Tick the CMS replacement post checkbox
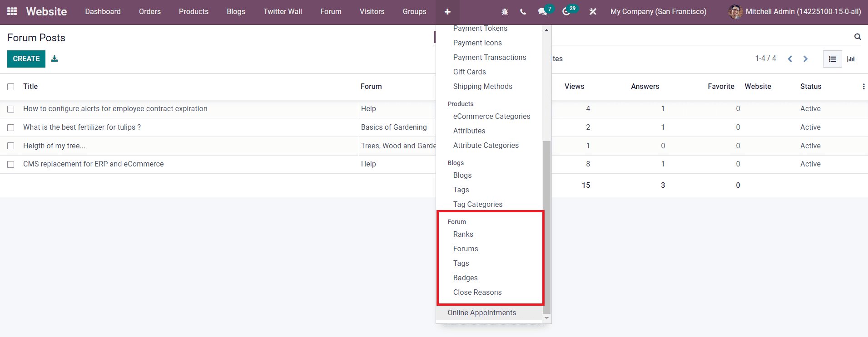The height and width of the screenshot is (337, 868). coord(11,164)
